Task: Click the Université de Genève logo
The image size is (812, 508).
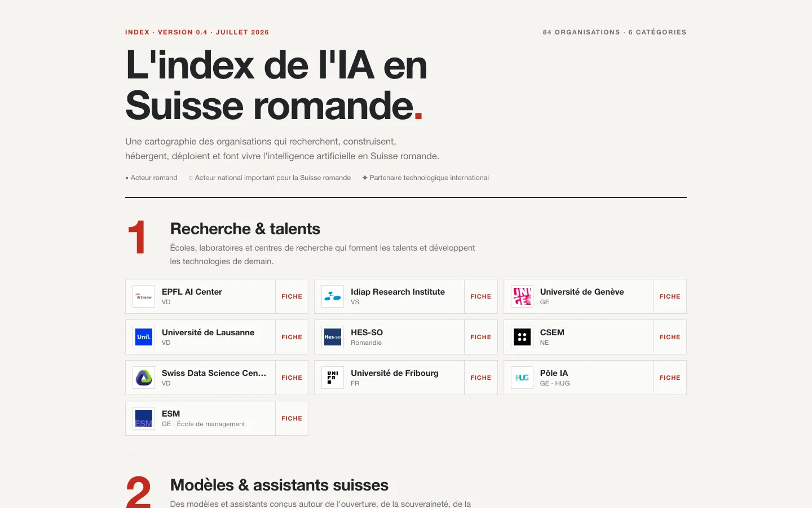Action: [x=522, y=296]
